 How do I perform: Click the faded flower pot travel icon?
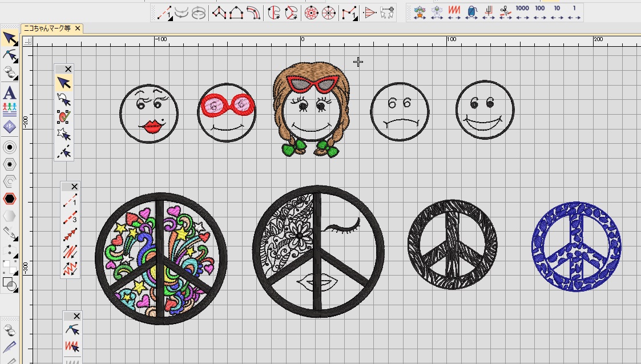click(437, 13)
